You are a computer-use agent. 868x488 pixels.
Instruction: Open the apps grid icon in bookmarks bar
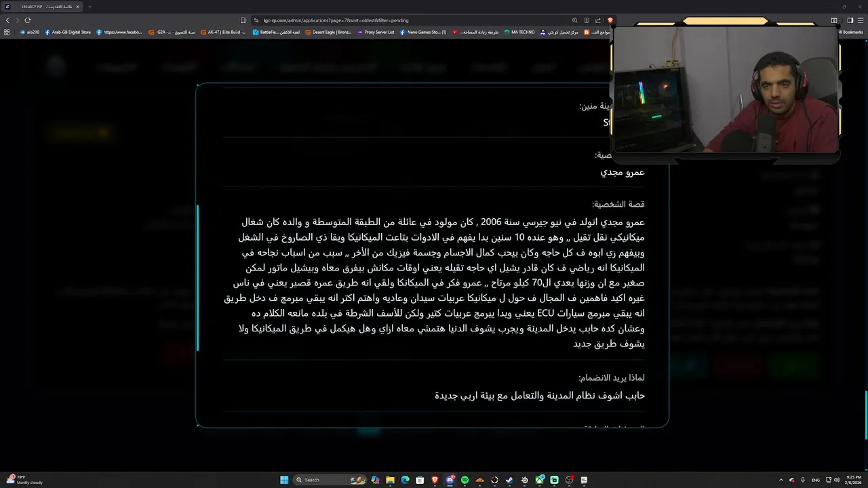(x=7, y=32)
